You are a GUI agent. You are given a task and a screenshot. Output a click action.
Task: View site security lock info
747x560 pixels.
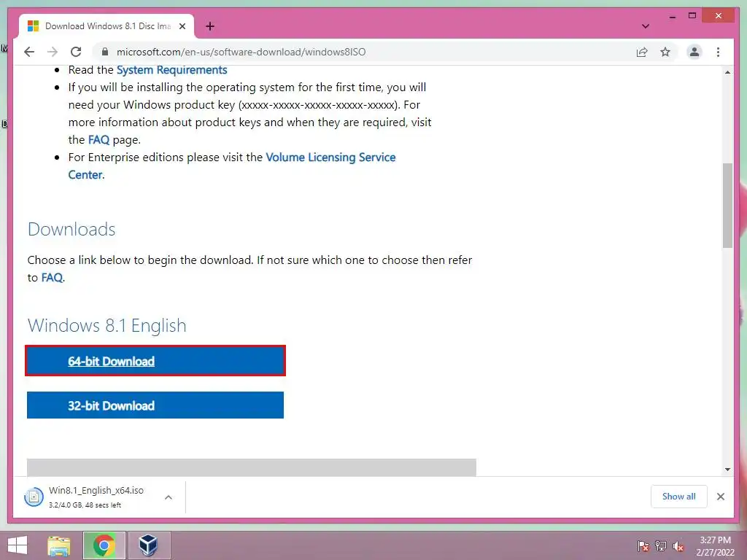tap(105, 52)
